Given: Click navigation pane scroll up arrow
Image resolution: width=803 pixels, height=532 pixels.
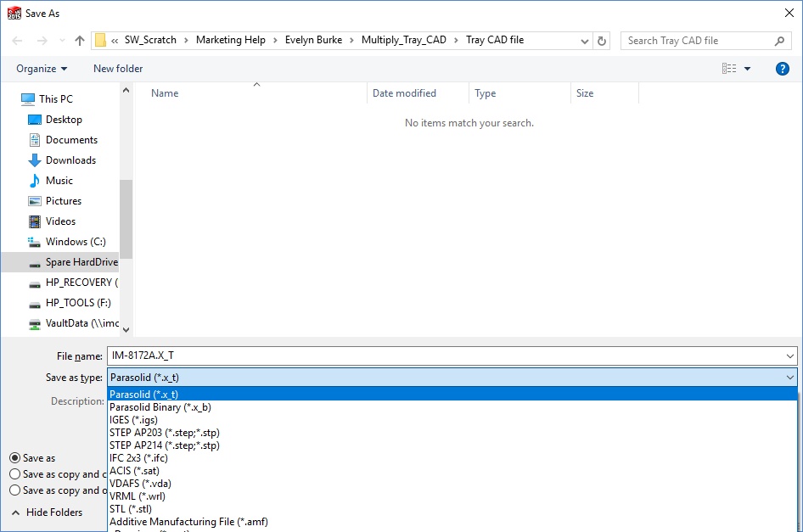Looking at the screenshot, I should 126,90.
